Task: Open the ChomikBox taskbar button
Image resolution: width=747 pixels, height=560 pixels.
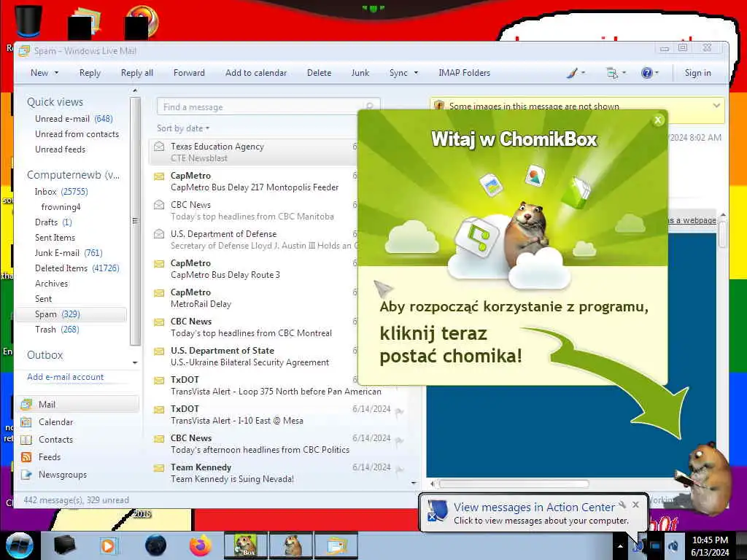Action: point(246,545)
